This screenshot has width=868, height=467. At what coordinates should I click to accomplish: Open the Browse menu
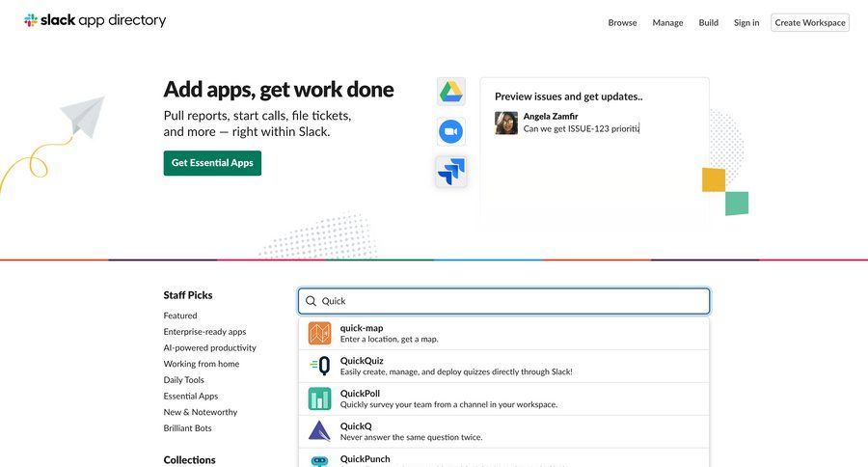(622, 23)
